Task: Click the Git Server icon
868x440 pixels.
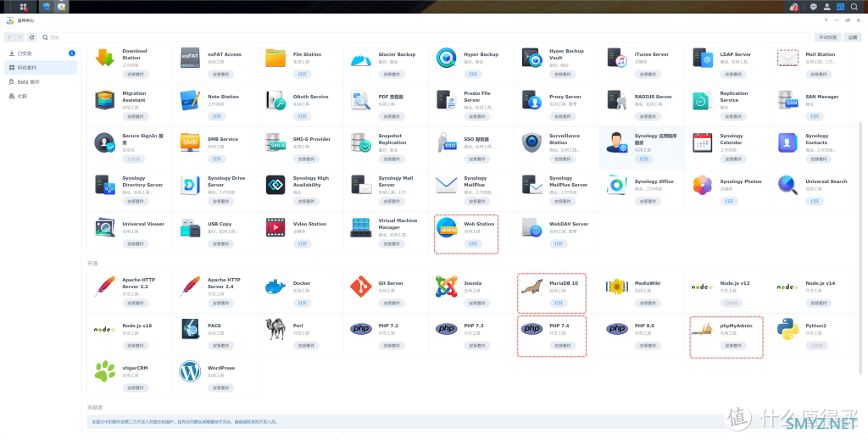Action: pyautogui.click(x=361, y=287)
